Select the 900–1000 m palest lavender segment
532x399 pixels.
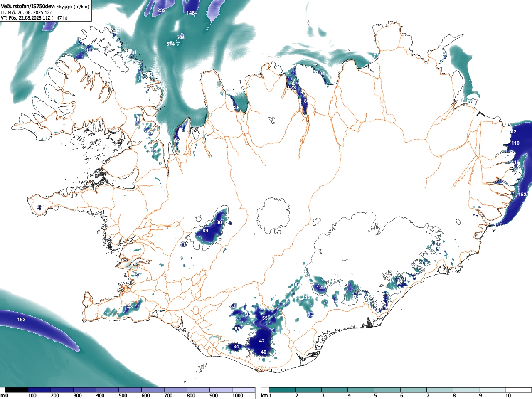tap(221, 390)
